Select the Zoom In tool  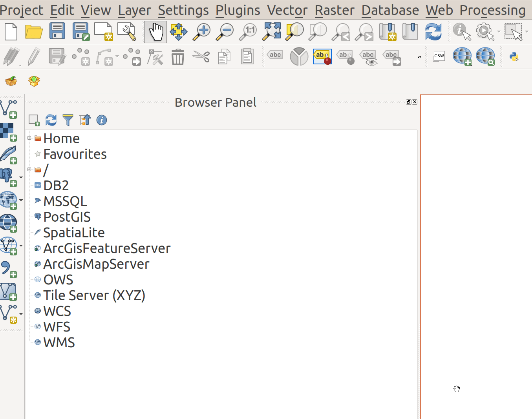coord(202,32)
